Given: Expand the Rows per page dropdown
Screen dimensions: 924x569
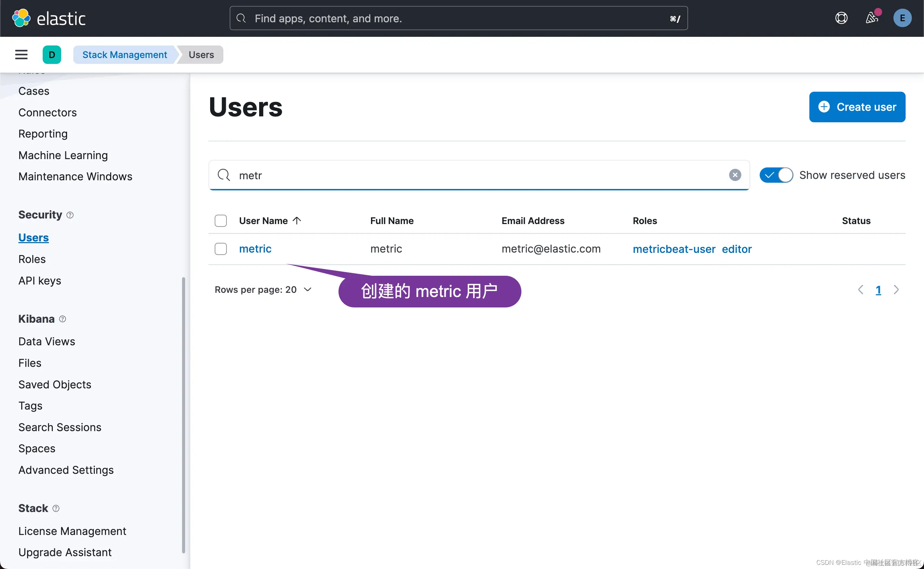Looking at the screenshot, I should tap(263, 289).
